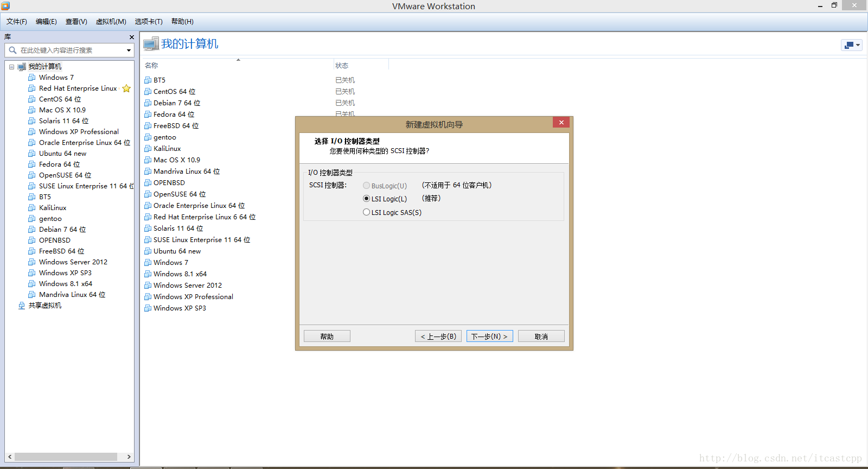Click the library horizontal scrollbar left arrow
This screenshot has width=868, height=469.
[10, 457]
